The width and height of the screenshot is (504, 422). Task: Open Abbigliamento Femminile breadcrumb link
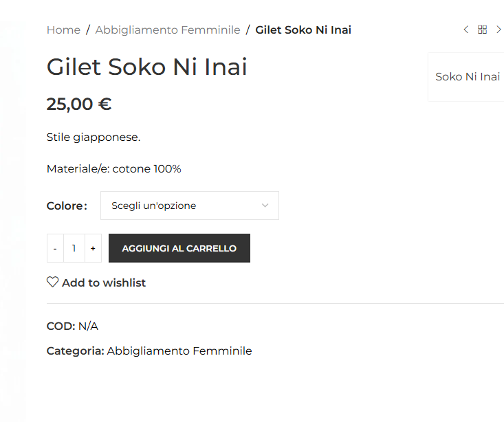168,30
